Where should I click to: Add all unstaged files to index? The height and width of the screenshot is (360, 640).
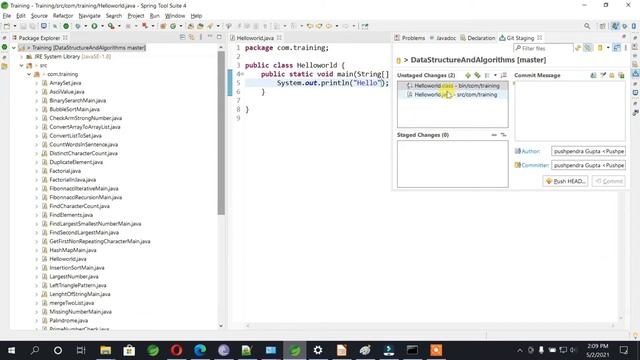pos(477,76)
